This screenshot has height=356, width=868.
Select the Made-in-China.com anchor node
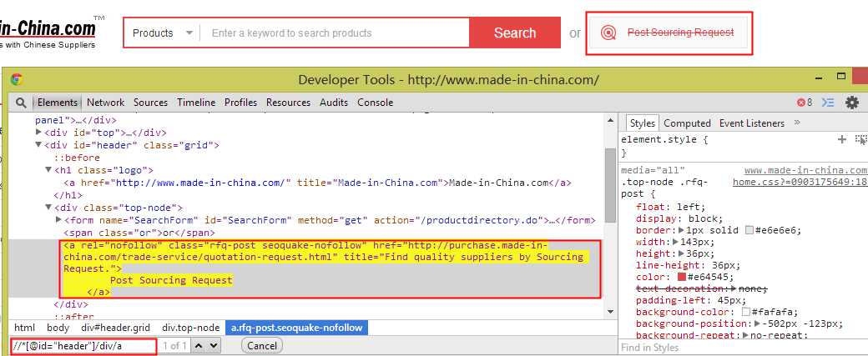(x=317, y=183)
